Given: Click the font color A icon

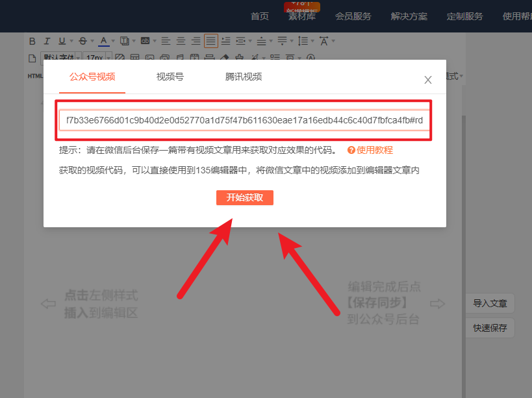Looking at the screenshot, I should pyautogui.click(x=104, y=42).
